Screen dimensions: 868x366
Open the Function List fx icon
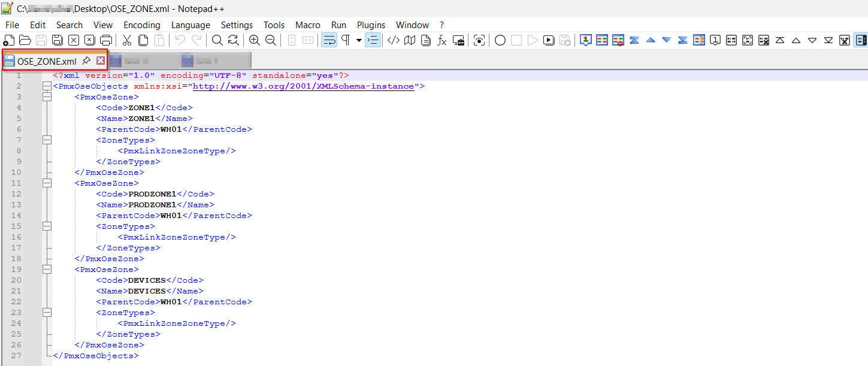[442, 40]
